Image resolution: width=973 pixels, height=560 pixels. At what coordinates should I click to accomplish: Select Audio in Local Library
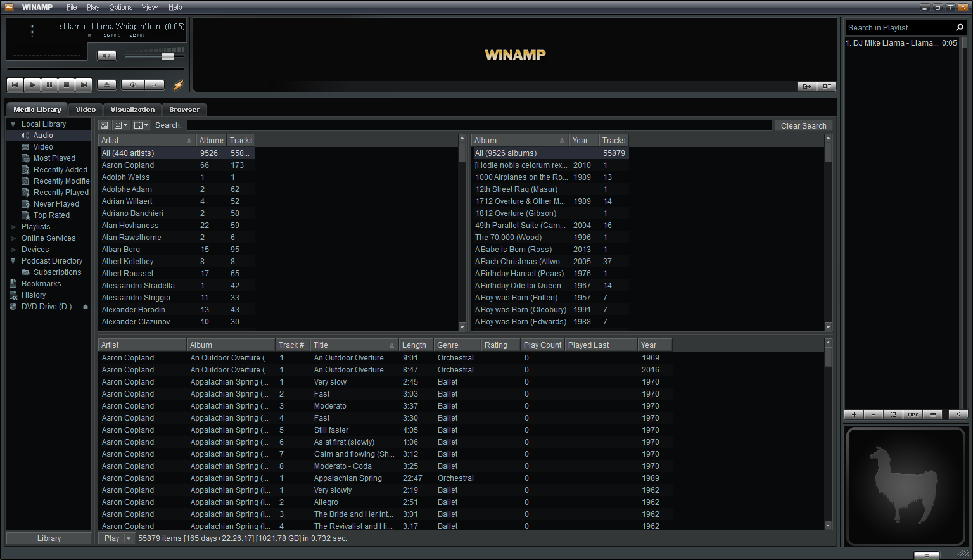[x=43, y=136]
